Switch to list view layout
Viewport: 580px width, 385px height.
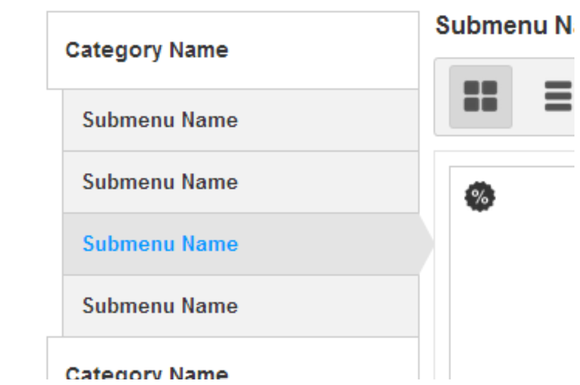[559, 97]
